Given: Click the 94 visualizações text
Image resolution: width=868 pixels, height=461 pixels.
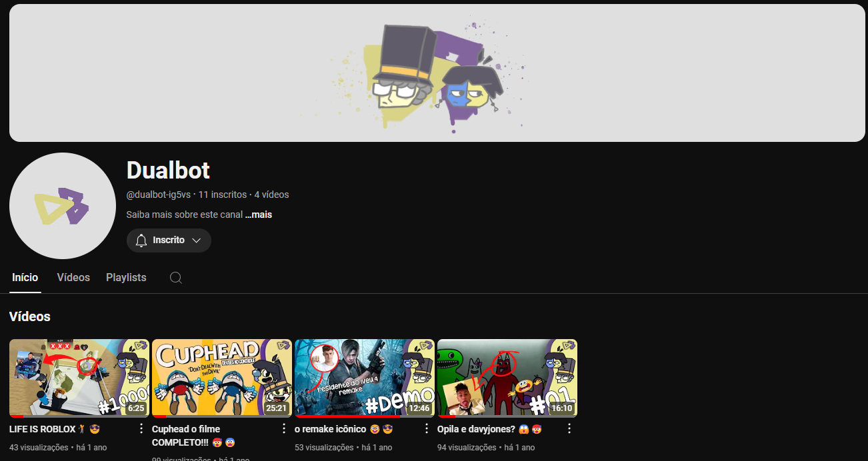Looking at the screenshot, I should point(467,448).
